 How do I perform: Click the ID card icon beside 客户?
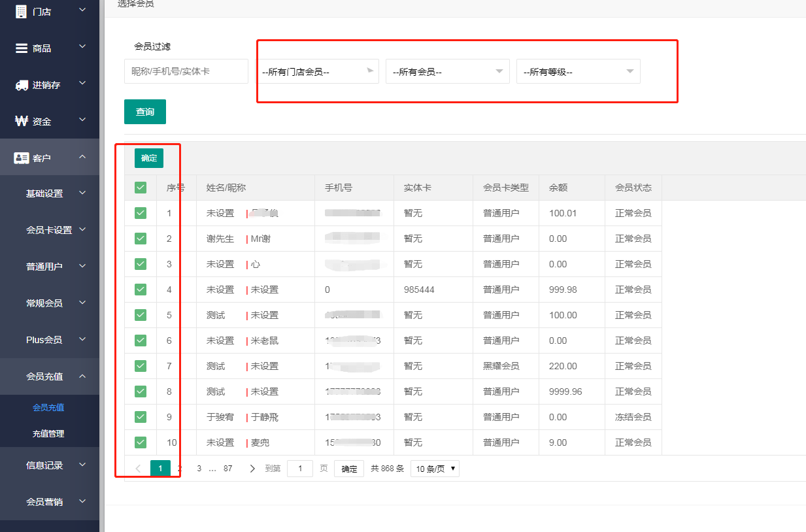coord(22,158)
